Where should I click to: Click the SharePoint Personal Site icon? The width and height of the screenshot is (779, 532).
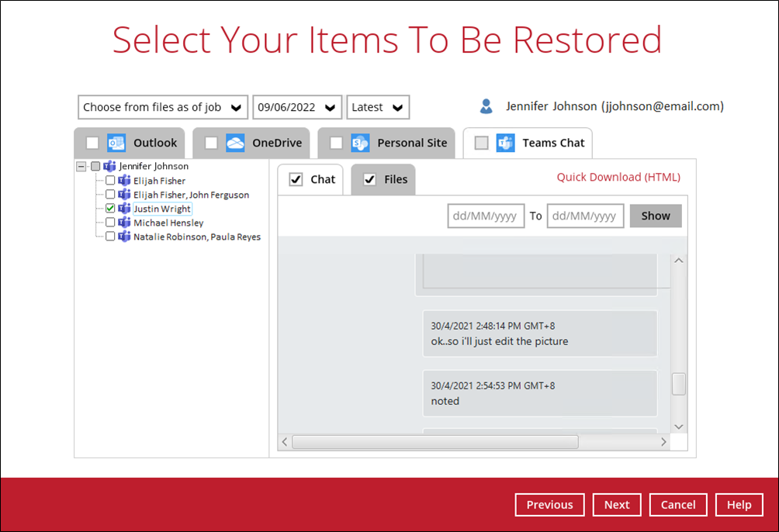coord(360,143)
